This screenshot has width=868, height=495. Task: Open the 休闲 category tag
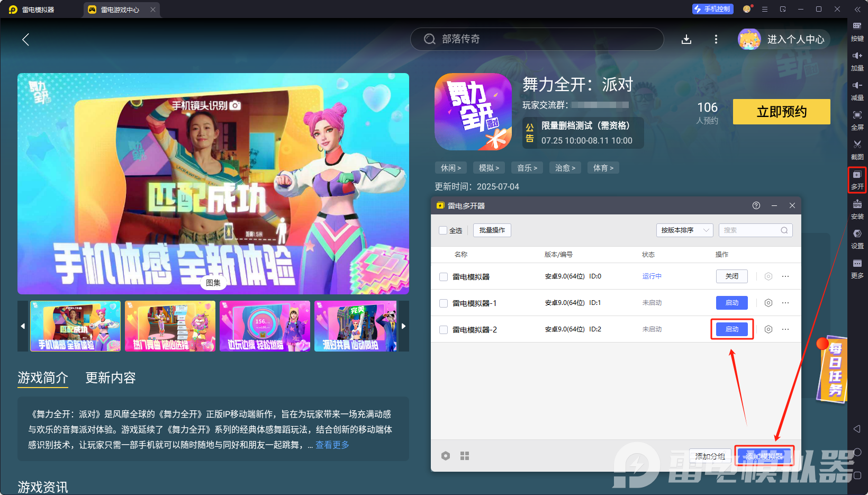pos(451,168)
